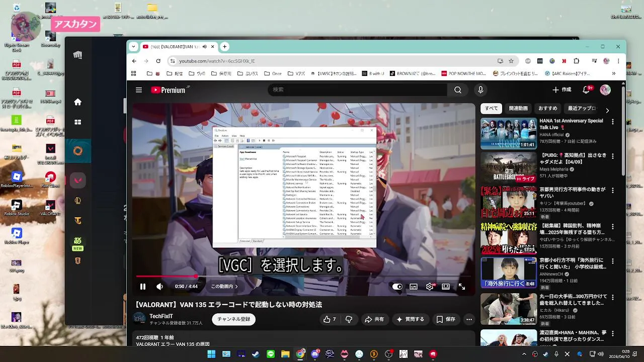Open the Chrome apps grid shortcut

133,73
